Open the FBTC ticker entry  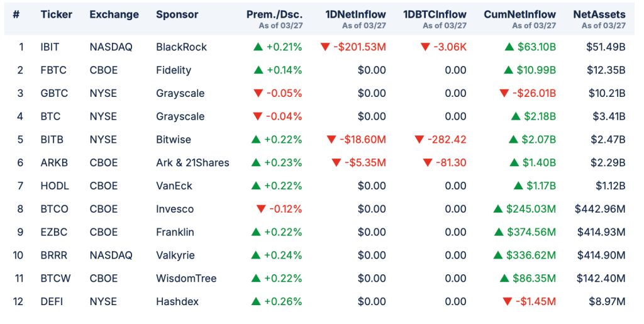pyautogui.click(x=53, y=70)
